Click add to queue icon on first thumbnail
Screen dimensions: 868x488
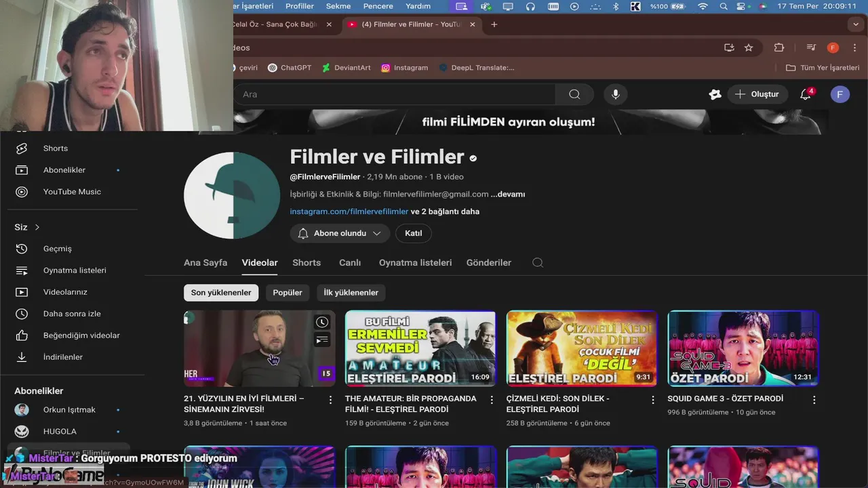(322, 340)
